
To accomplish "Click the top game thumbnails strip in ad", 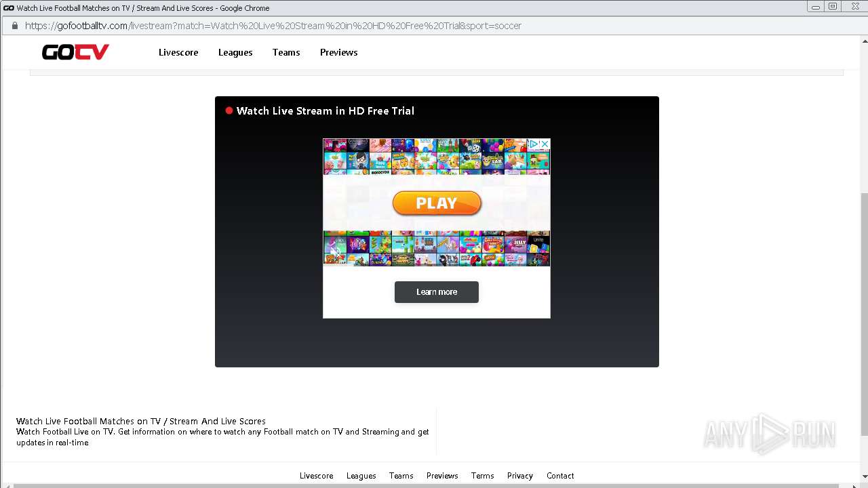I will tap(437, 157).
